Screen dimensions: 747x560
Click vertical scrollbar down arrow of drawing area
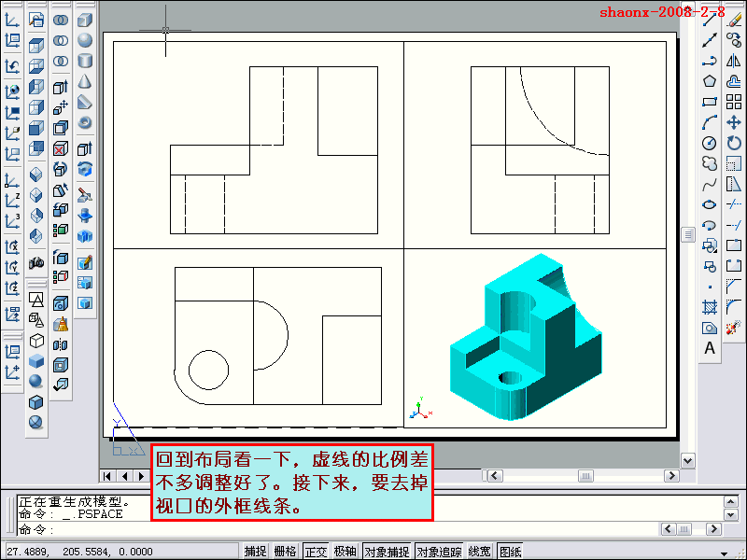[x=687, y=460]
